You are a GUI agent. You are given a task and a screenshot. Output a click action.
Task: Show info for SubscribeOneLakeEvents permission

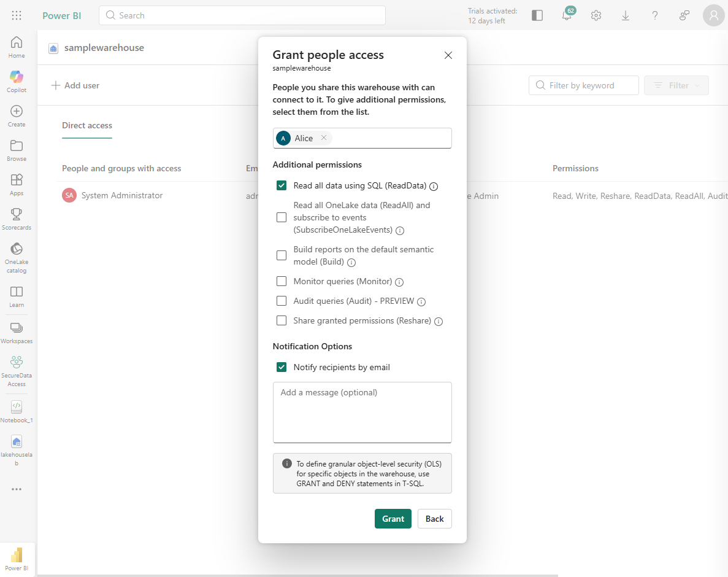pos(400,230)
